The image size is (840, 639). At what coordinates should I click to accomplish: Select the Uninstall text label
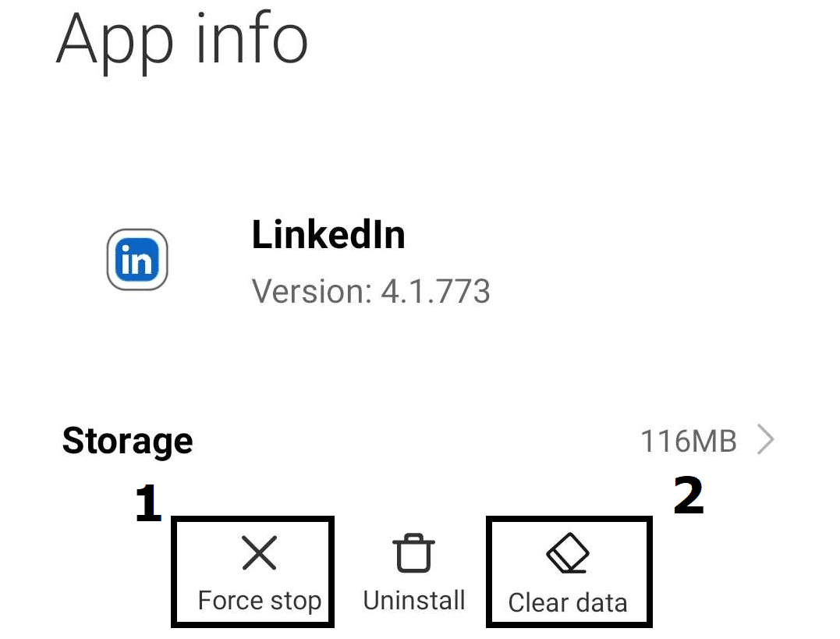[414, 601]
